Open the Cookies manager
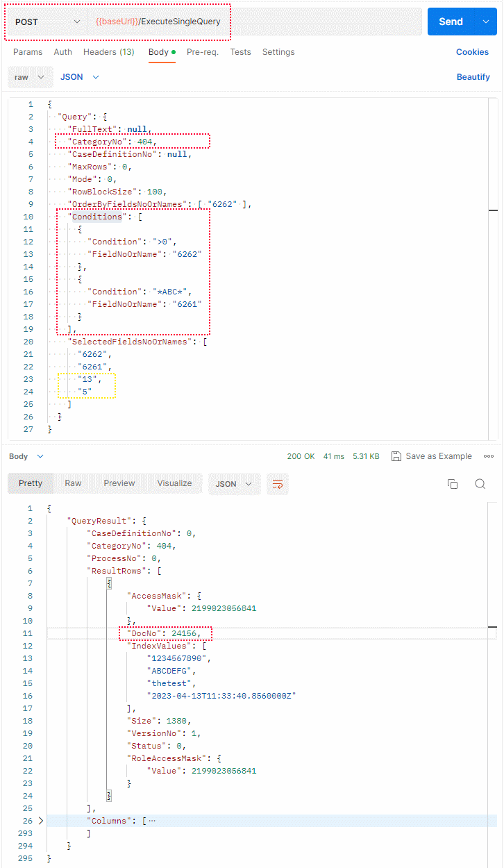 (472, 51)
